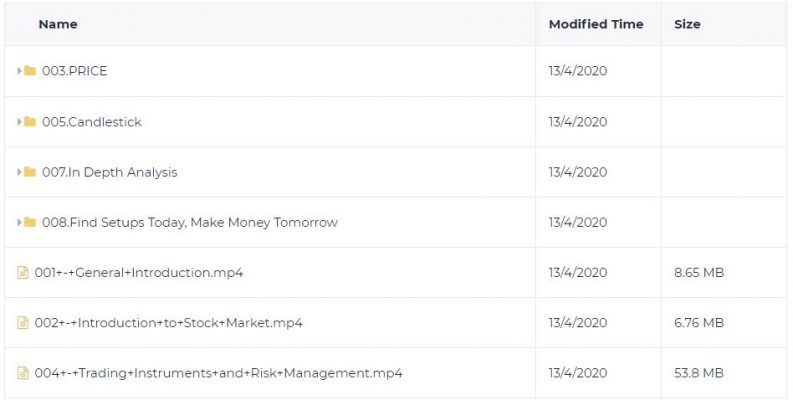The width and height of the screenshot is (793, 400).
Task: Open 002+-+Introduction+to+Stock+Market.mp4 file
Action: tap(168, 323)
